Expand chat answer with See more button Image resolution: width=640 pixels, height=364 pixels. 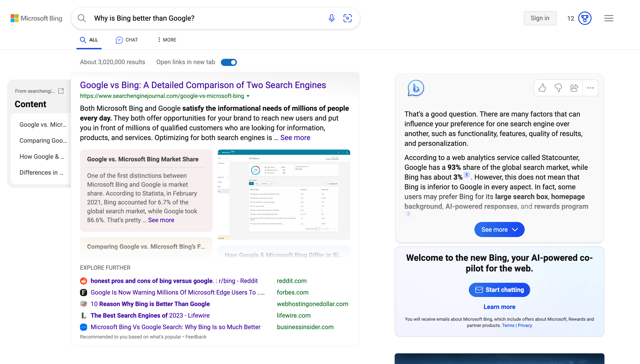click(x=499, y=229)
